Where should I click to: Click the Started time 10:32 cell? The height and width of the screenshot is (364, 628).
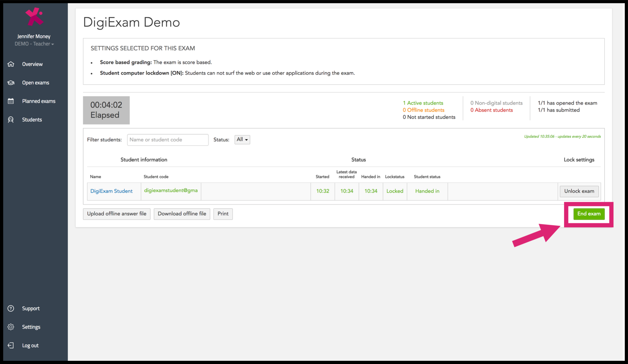point(323,191)
